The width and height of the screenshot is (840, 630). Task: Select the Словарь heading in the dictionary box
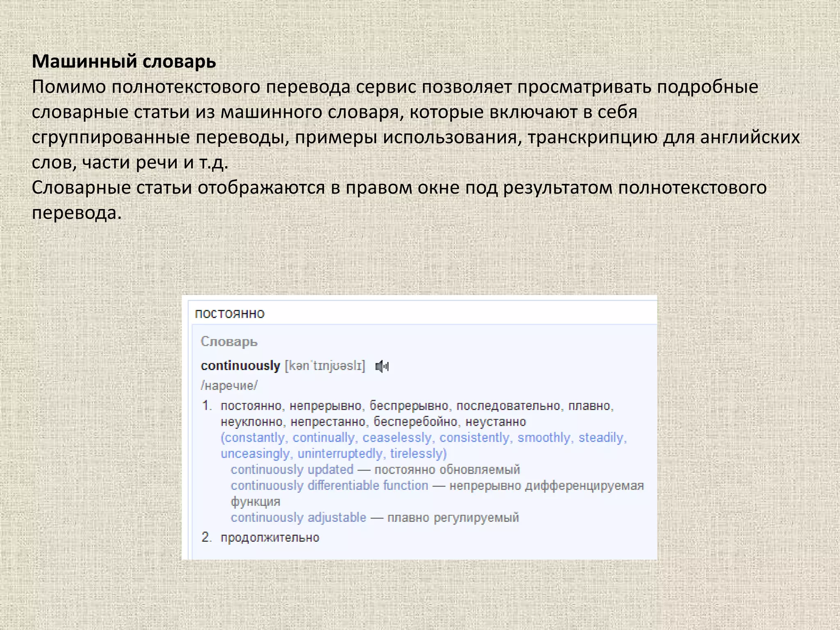tap(229, 341)
